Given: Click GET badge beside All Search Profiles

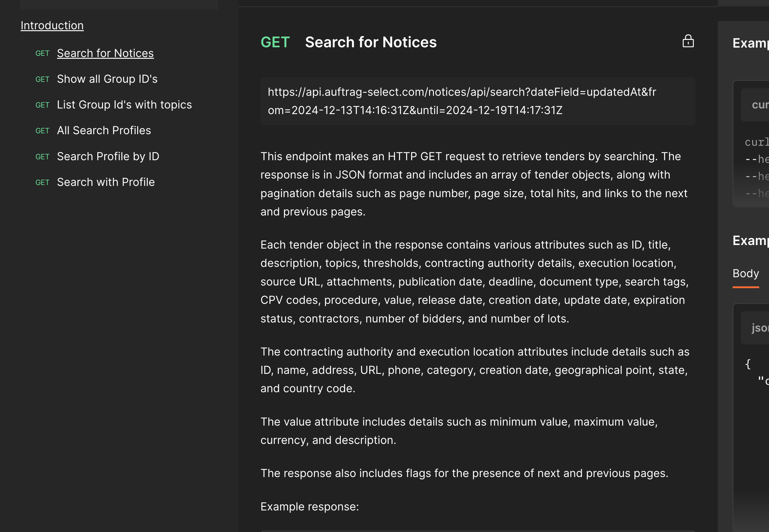Looking at the screenshot, I should click(x=42, y=131).
